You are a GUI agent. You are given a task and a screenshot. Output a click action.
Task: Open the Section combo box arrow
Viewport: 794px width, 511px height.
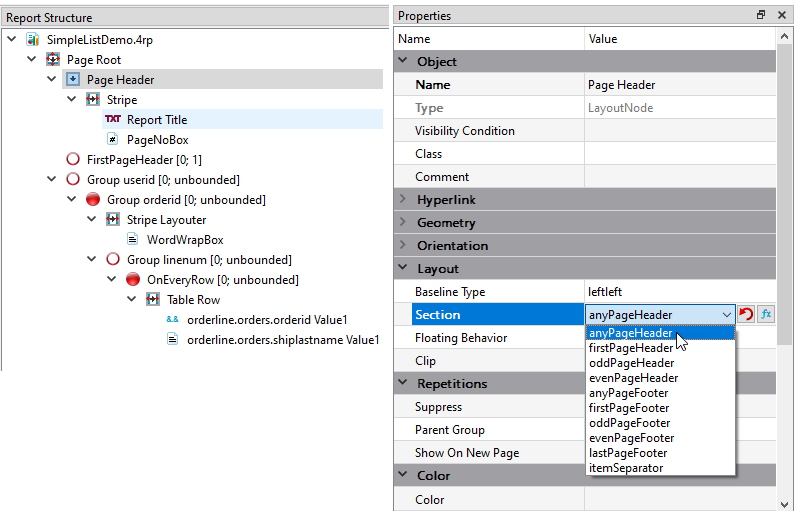point(727,315)
